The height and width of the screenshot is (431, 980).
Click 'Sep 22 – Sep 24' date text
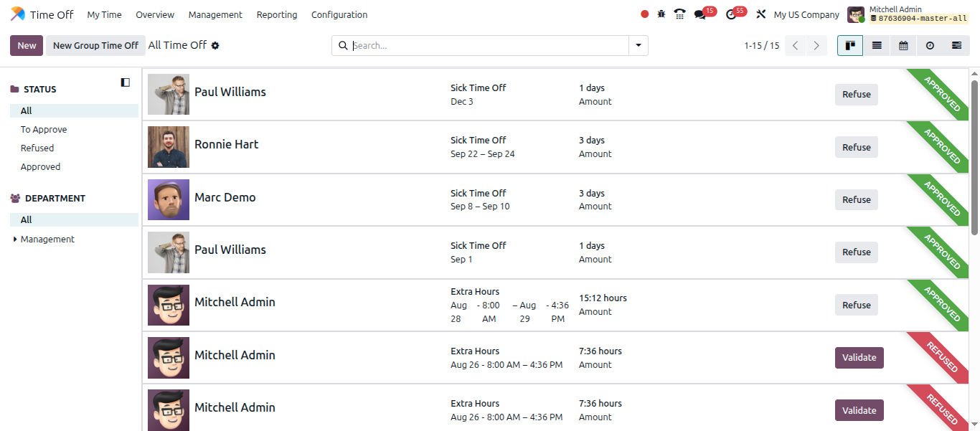[x=483, y=154]
